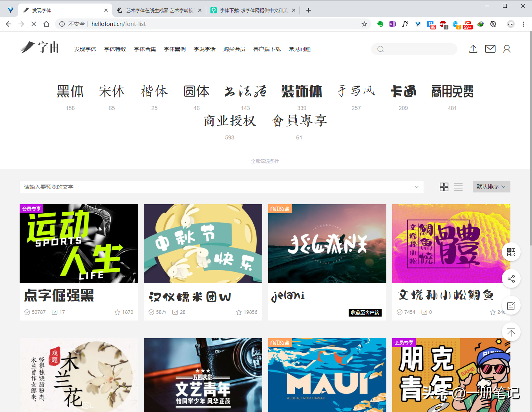This screenshot has width=532, height=412.
Task: Click the upload icon in header
Action: coord(473,49)
